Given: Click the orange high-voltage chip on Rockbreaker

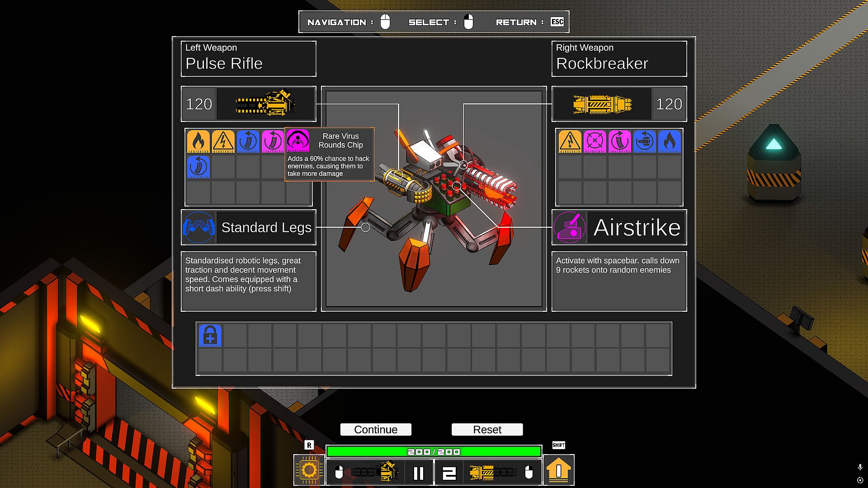Looking at the screenshot, I should click(x=570, y=141).
